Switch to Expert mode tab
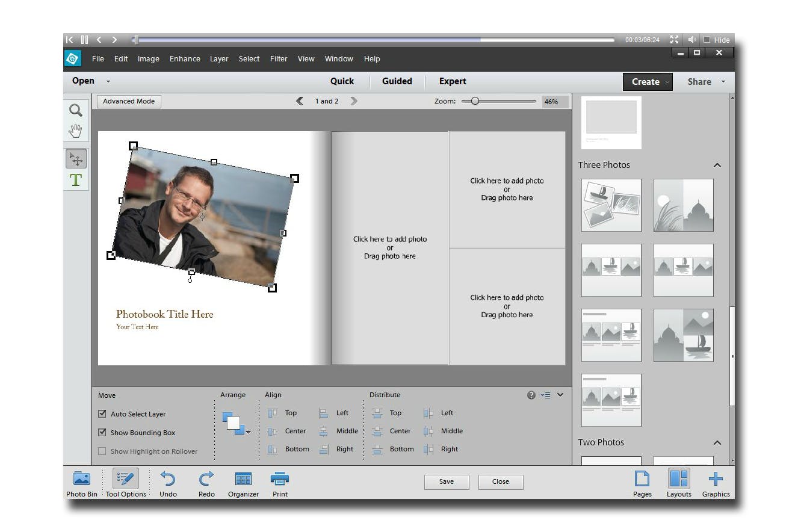Image resolution: width=798 pixels, height=532 pixels. [453, 81]
